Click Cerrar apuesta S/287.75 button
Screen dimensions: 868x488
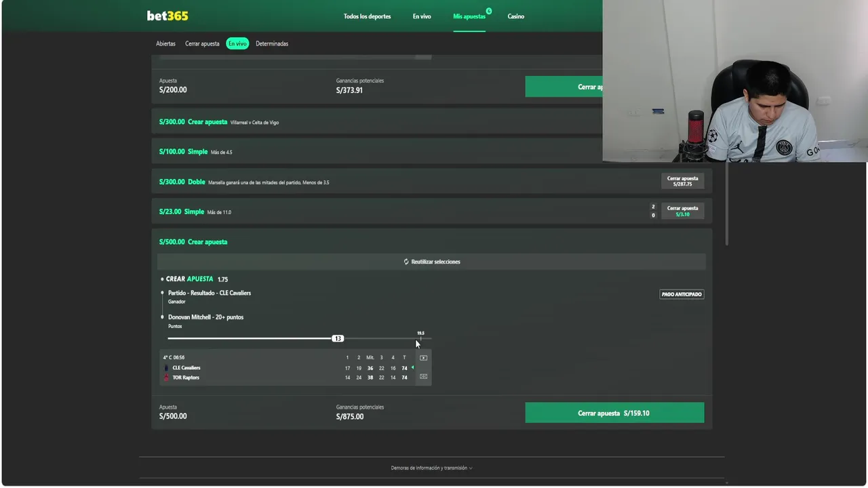(682, 181)
